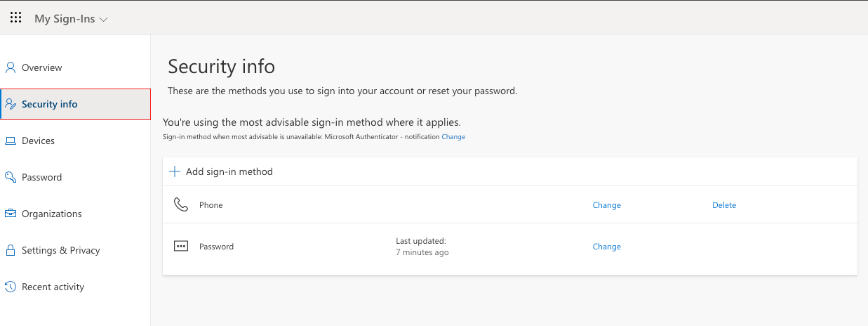Screen dimensions: 868x326
Task: Change the default sign-in method link
Action: coord(453,137)
